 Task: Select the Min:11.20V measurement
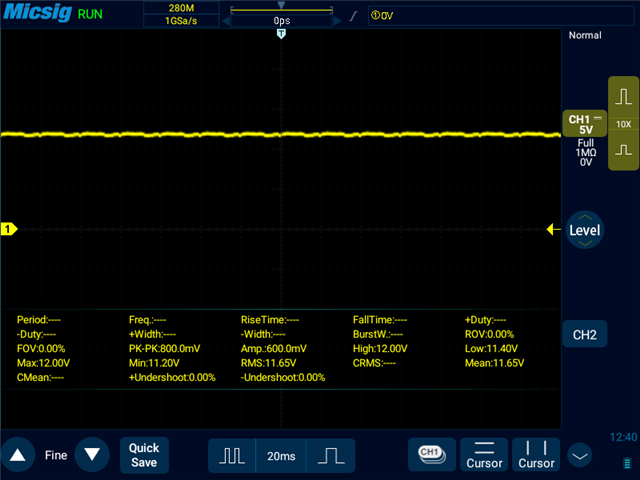click(154, 363)
